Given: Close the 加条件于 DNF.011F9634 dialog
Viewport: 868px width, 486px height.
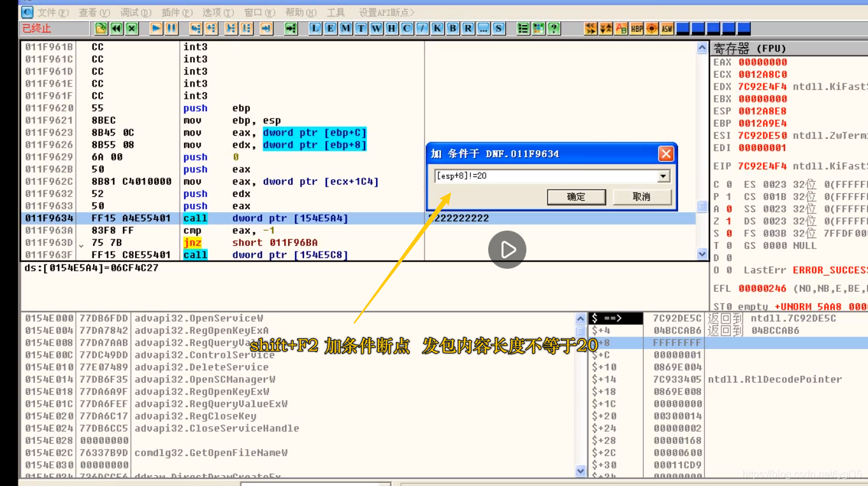Looking at the screenshot, I should [665, 154].
